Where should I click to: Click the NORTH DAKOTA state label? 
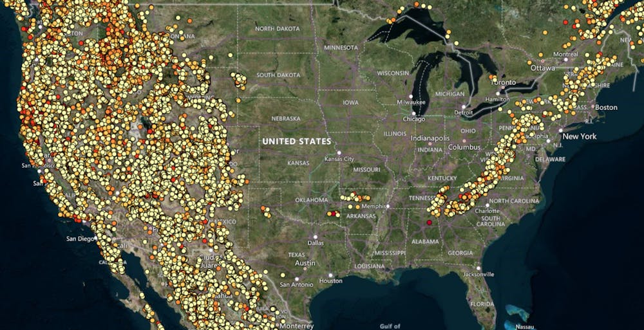[x=278, y=29]
